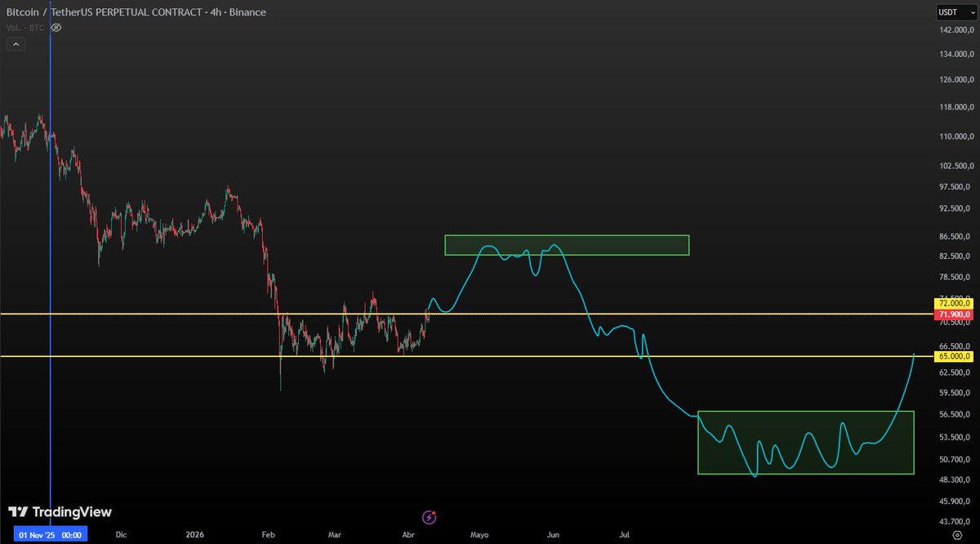This screenshot has height=544, width=980.
Task: Click the Bitcoin / TetherUS symbol title
Action: click(136, 12)
